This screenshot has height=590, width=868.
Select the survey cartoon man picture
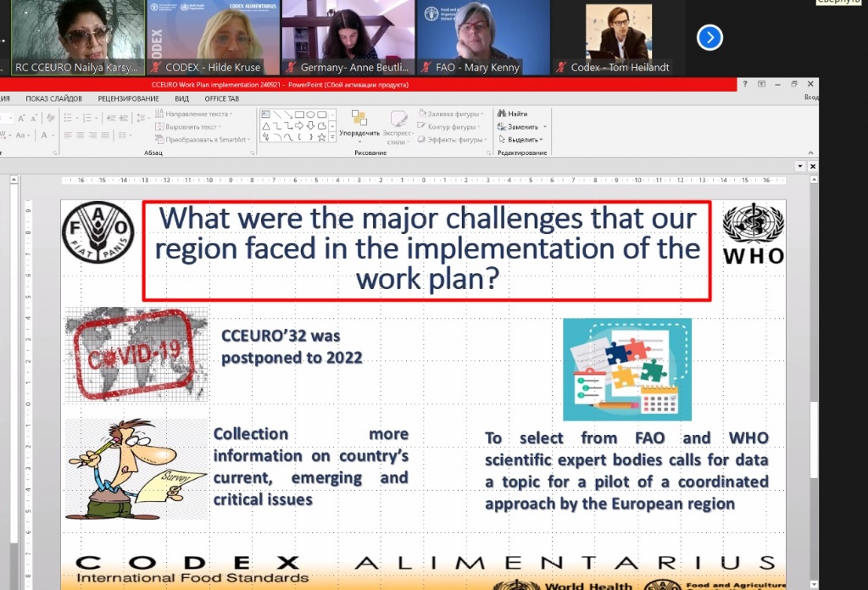coord(136,470)
